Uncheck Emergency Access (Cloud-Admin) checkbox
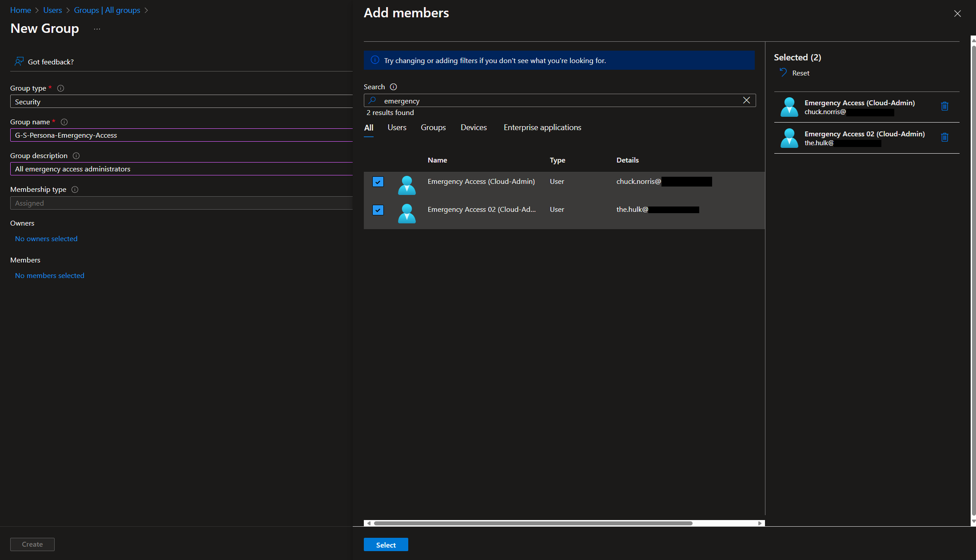Viewport: 976px width, 560px height. [x=378, y=182]
